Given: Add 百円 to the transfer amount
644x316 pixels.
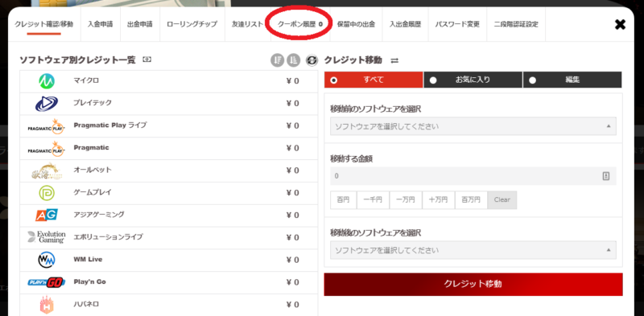Looking at the screenshot, I should coord(344,200).
